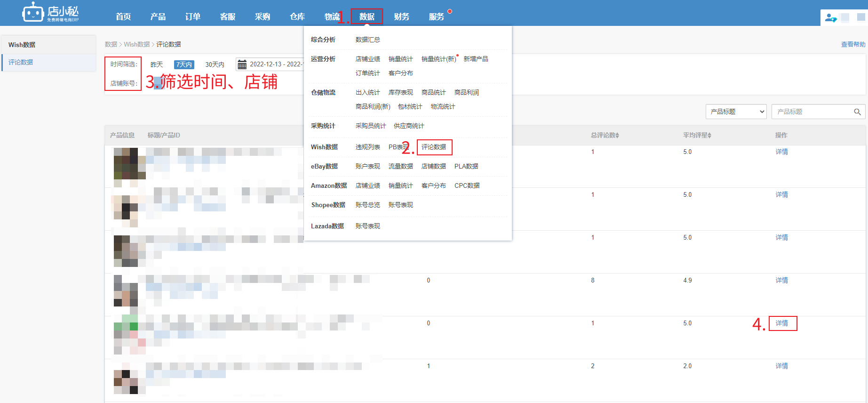Screen dimensions: 868x403
Task: Open 物流统计 menu entry
Action: [x=443, y=106]
